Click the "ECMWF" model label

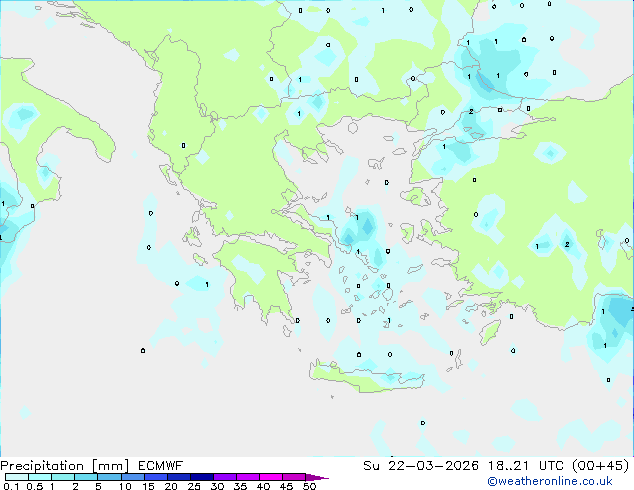click(161, 466)
